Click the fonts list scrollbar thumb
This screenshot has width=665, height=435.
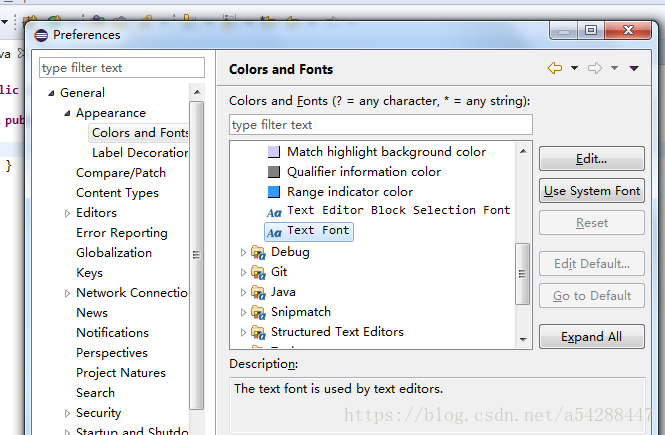coord(522,274)
